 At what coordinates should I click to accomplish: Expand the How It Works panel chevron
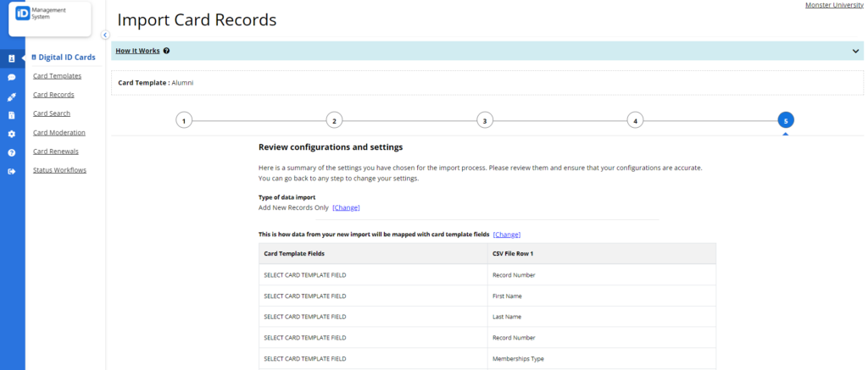(855, 51)
